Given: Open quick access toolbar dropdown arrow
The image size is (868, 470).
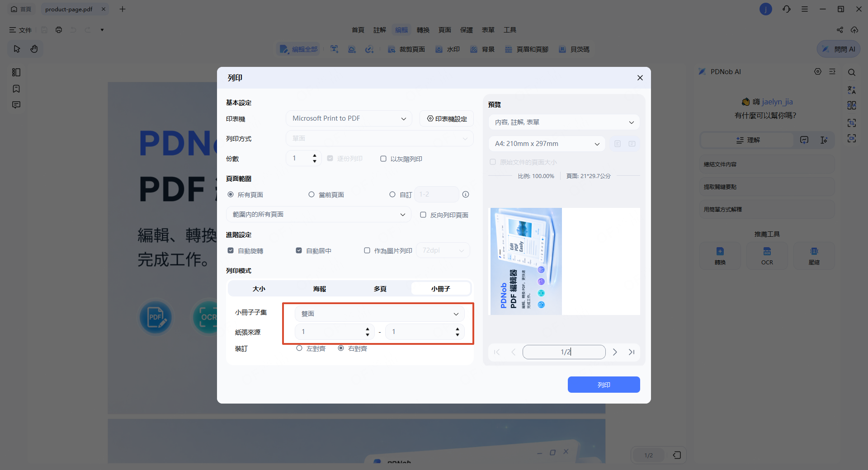Looking at the screenshot, I should [x=102, y=30].
